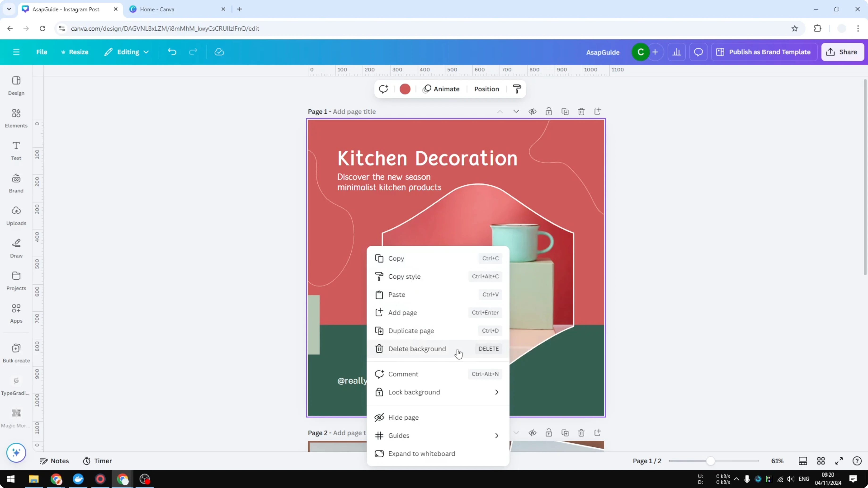
Task: Select Copy style from the context menu
Action: tap(404, 276)
